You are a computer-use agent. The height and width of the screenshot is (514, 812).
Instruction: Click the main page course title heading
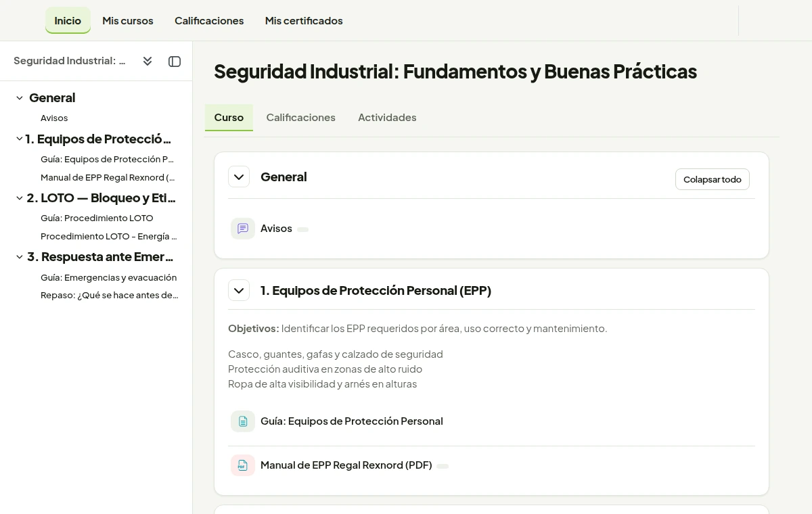455,72
